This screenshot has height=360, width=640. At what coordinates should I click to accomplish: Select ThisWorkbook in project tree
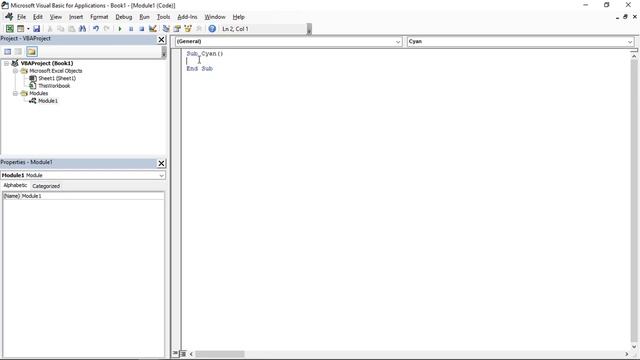tap(54, 86)
